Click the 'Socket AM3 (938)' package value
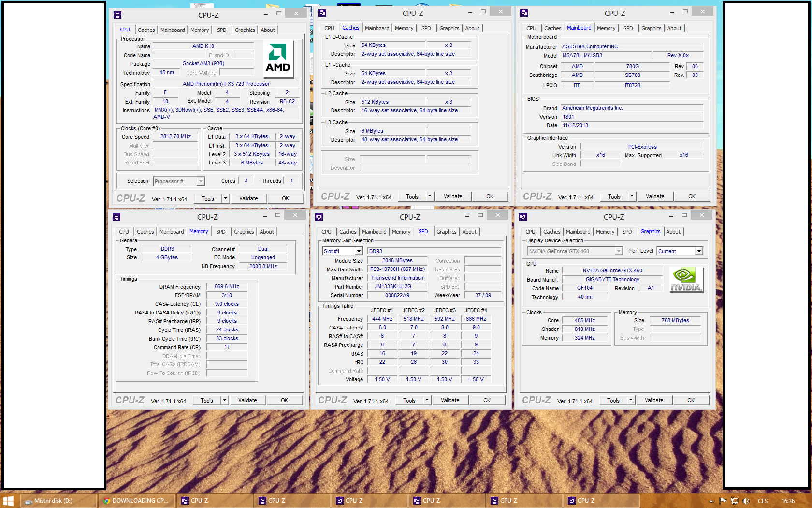Viewport: 812px width, 508px height. [x=203, y=63]
